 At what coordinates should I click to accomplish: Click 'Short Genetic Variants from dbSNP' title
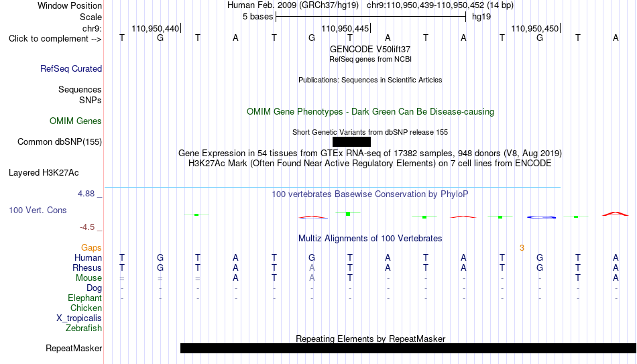click(370, 133)
